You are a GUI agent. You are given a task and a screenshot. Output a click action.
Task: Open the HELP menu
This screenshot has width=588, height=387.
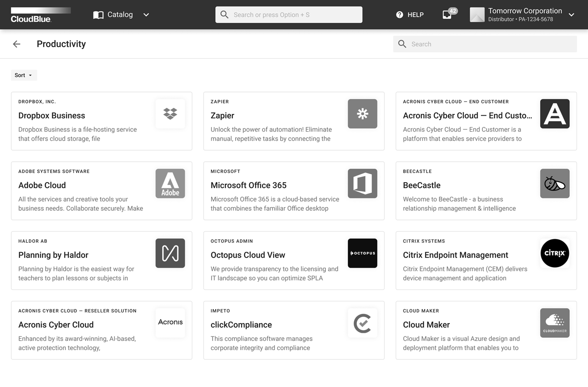pos(409,15)
